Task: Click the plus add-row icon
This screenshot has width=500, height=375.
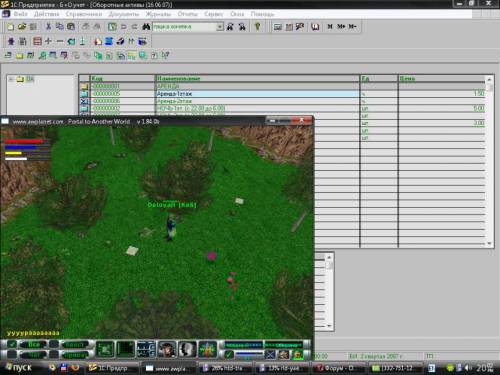Action: click(48, 41)
